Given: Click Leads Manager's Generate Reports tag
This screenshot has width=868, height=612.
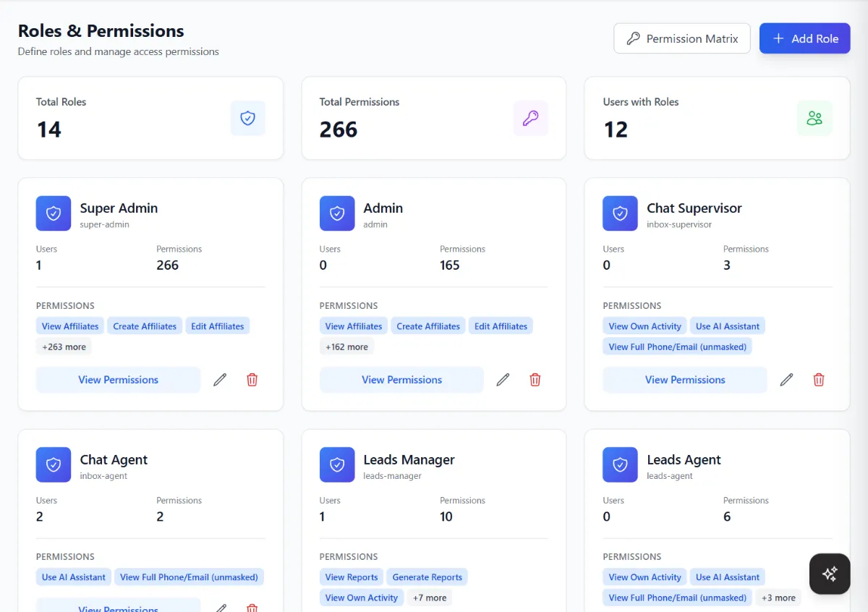Looking at the screenshot, I should tap(427, 577).
